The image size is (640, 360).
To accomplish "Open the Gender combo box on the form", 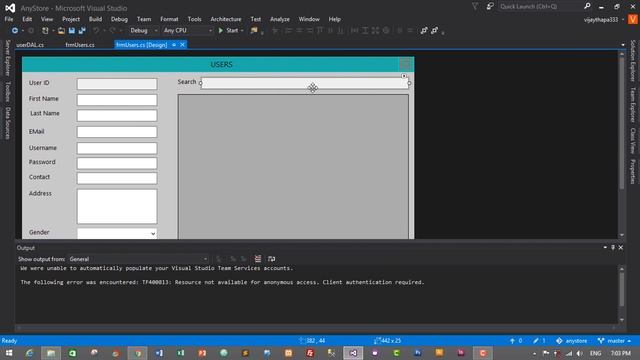I will pos(117,233).
